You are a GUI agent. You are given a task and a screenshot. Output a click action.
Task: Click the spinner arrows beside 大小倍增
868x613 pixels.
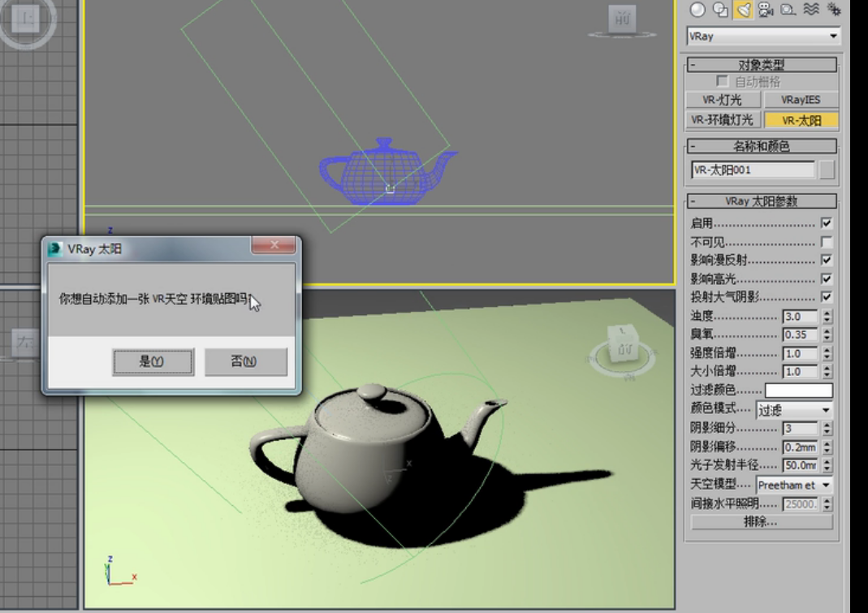click(x=827, y=372)
